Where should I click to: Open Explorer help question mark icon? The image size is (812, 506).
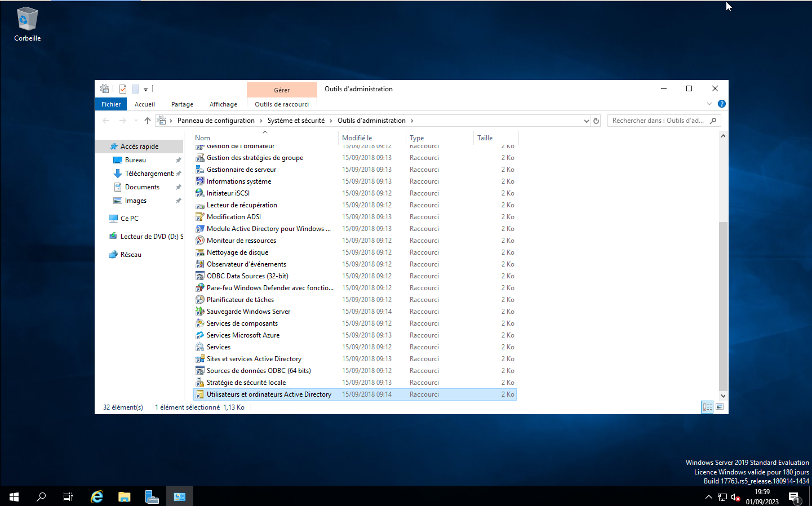pos(721,104)
